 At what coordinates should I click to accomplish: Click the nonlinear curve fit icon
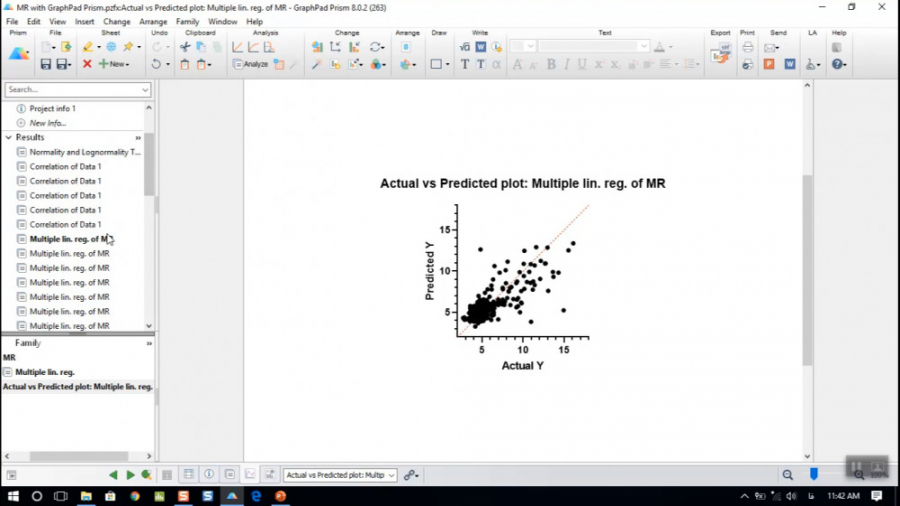(x=253, y=47)
